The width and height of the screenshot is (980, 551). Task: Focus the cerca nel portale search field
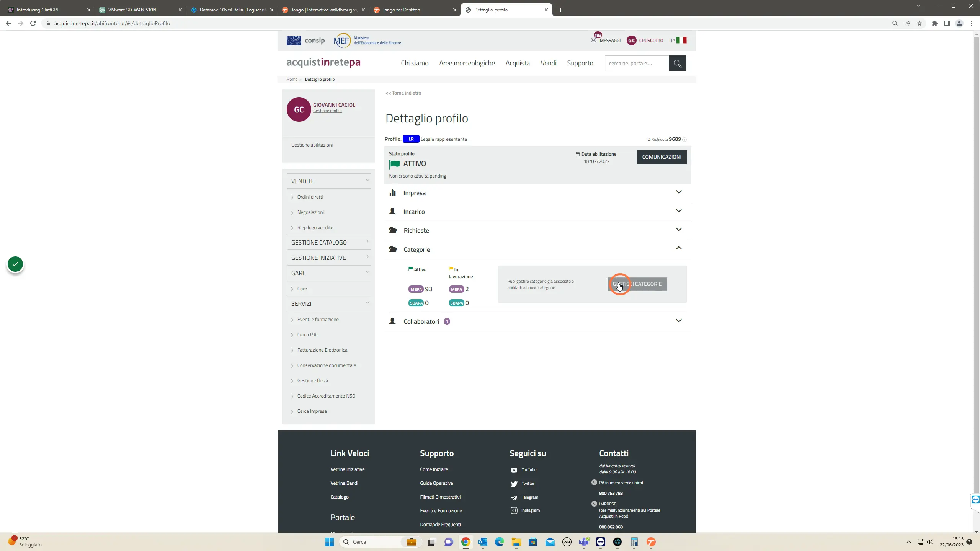point(637,64)
